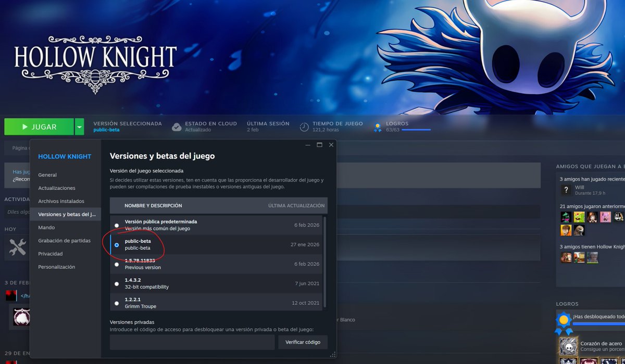Close the properties dialog
Screen dimensions: 625x364
click(x=331, y=145)
